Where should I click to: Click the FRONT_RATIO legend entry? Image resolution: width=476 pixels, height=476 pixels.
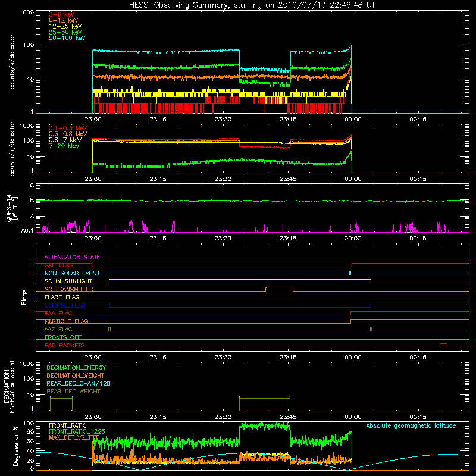pos(68,425)
